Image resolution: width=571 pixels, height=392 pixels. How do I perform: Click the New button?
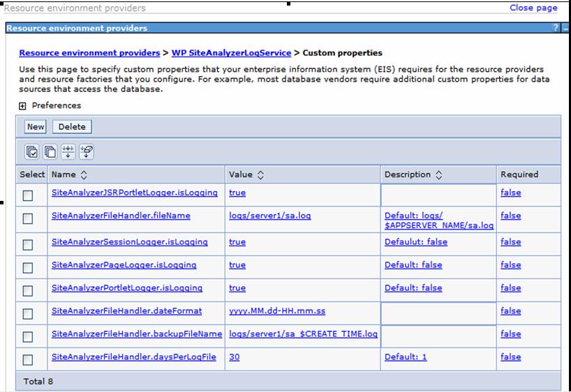pyautogui.click(x=36, y=127)
